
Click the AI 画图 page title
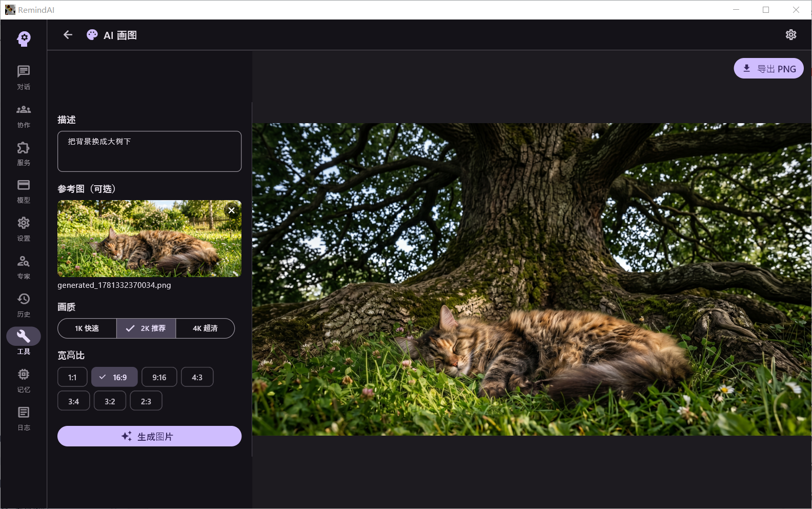click(x=120, y=35)
